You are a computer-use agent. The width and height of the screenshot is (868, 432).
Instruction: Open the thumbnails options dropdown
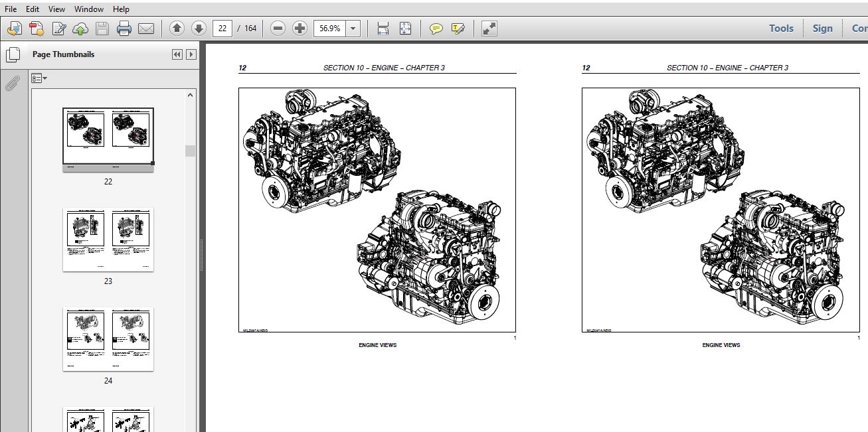click(39, 78)
